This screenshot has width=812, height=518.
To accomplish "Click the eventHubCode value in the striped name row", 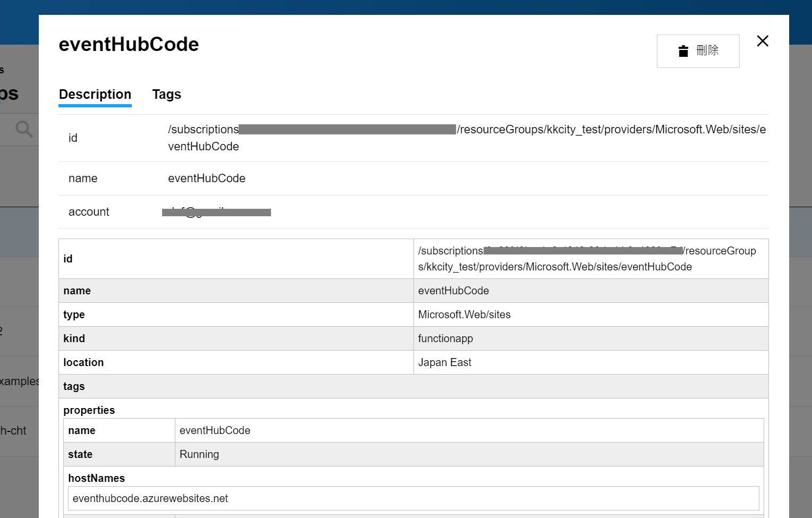I will point(453,291).
